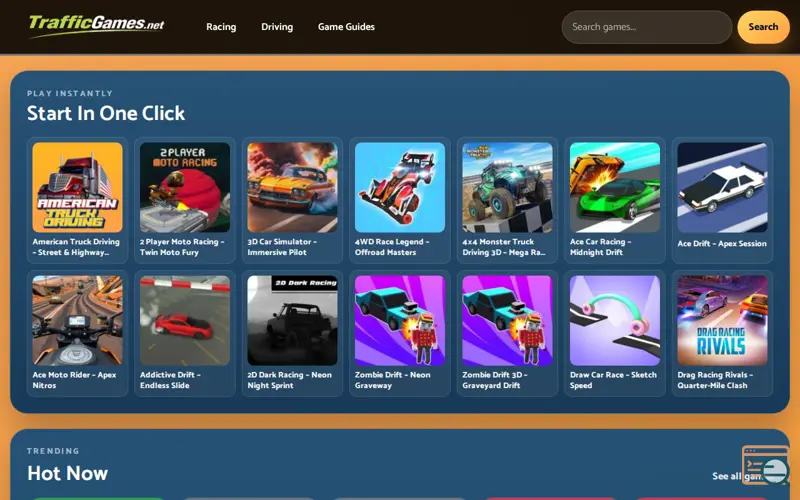Click 'Ace Drift - Apex Session' title text
The height and width of the screenshot is (500, 800).
click(x=722, y=244)
